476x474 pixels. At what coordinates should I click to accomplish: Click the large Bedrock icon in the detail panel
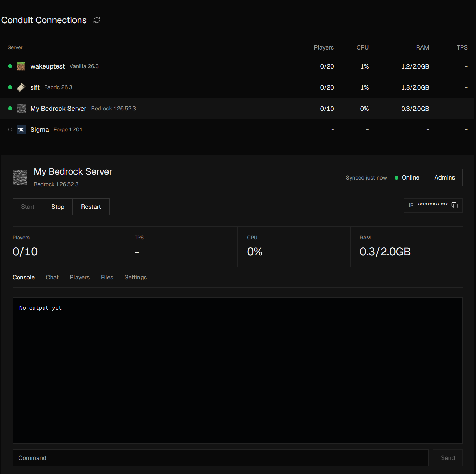click(20, 177)
